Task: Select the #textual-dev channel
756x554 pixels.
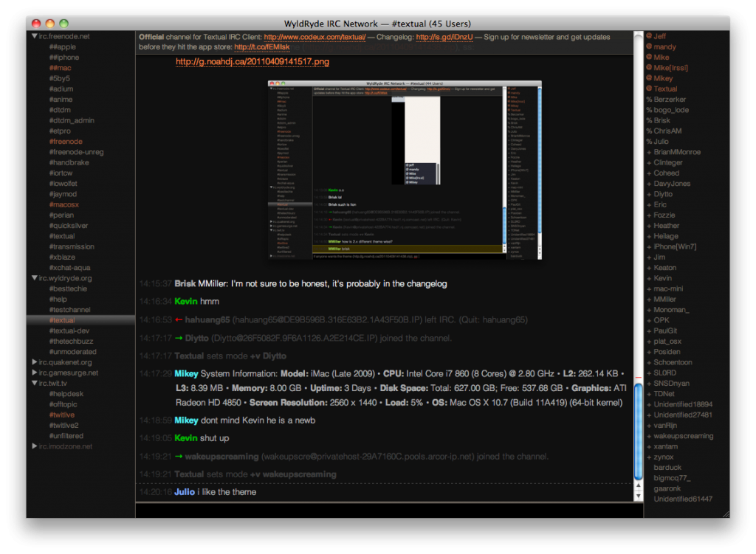Action: pos(69,330)
